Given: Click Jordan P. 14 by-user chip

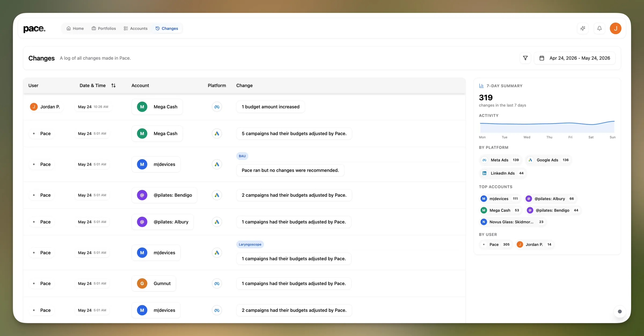Looking at the screenshot, I should [x=535, y=244].
